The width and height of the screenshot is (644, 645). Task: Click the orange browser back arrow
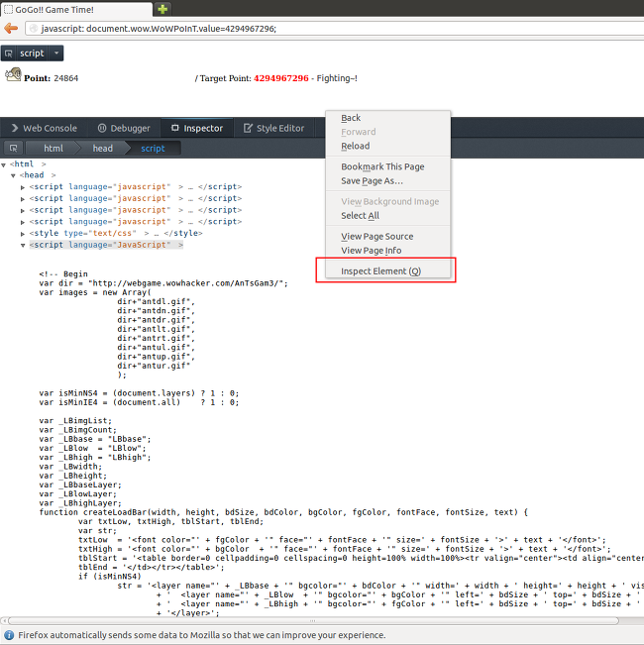coord(11,29)
